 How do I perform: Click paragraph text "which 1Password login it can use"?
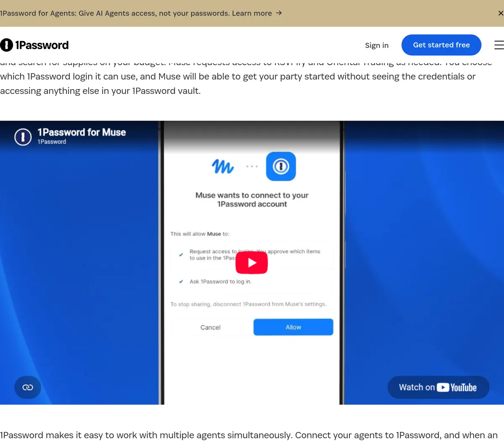click(69, 77)
